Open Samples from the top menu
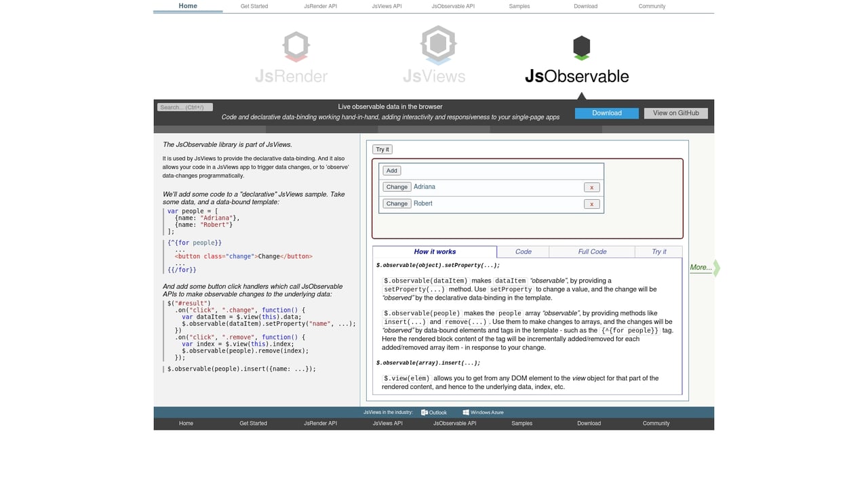This screenshot has height=488, width=868. tap(519, 6)
